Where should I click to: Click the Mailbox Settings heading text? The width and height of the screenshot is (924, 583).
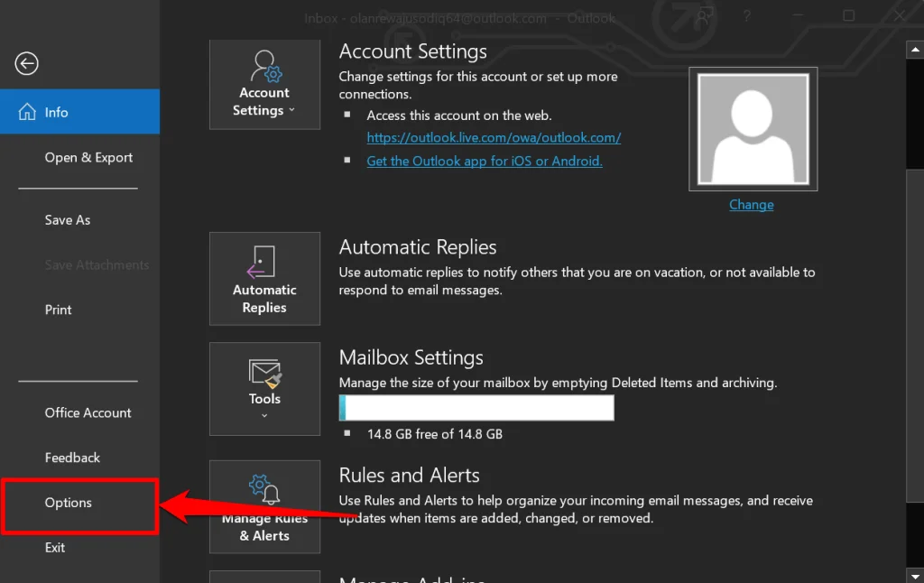(x=411, y=357)
